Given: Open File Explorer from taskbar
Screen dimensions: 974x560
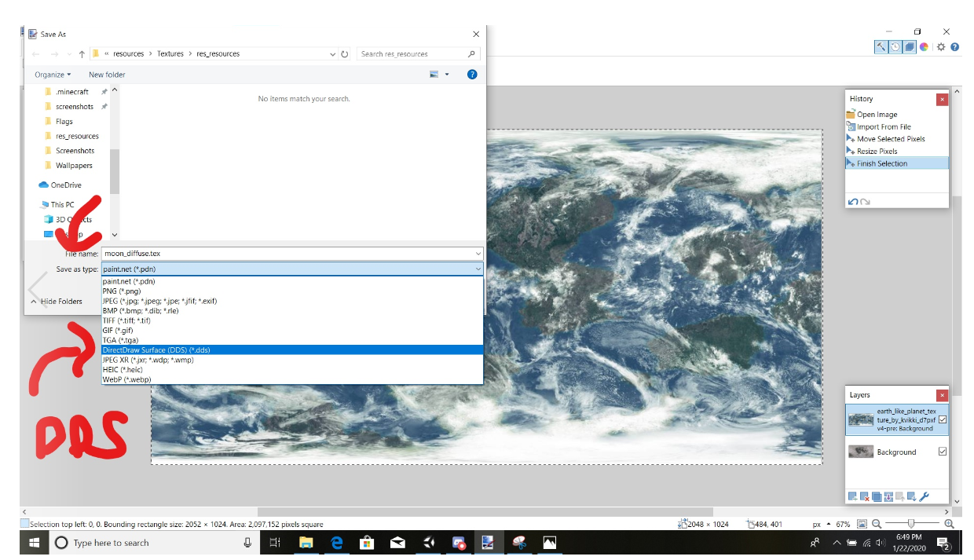Looking at the screenshot, I should 306,543.
